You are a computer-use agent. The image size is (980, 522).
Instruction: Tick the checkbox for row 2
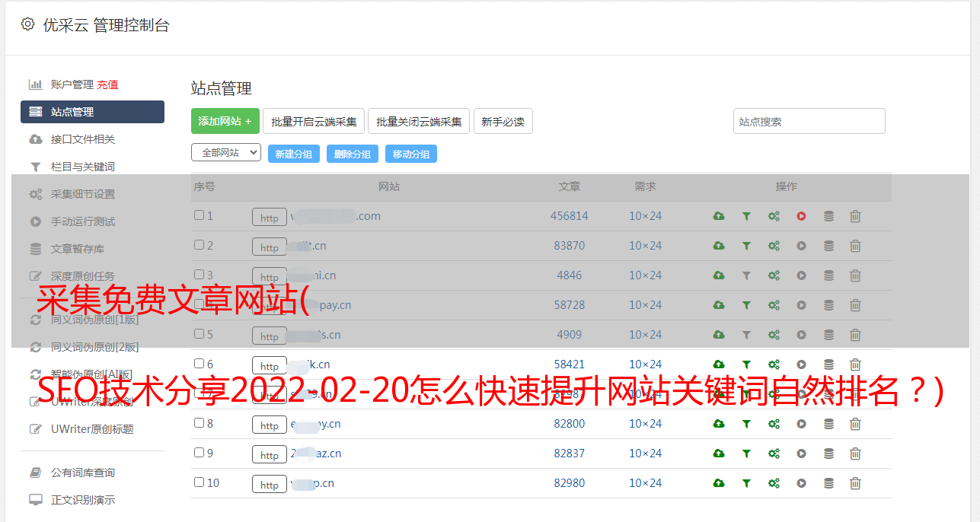[x=199, y=245]
